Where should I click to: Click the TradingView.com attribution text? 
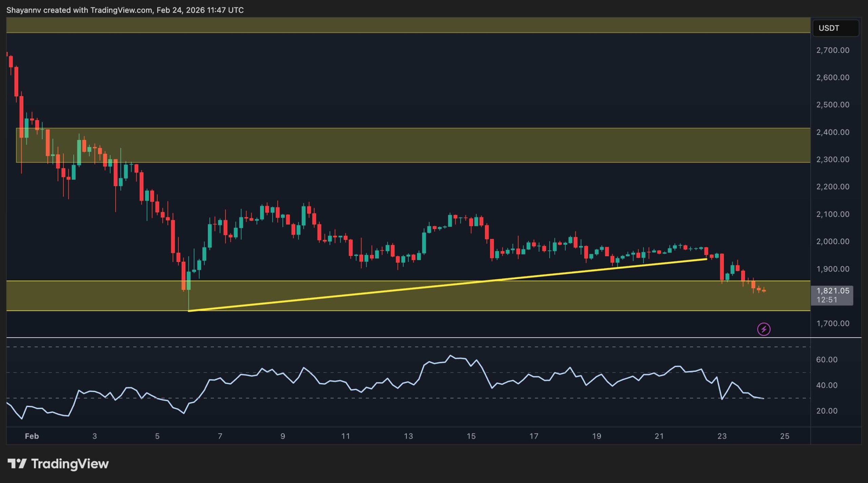(121, 10)
